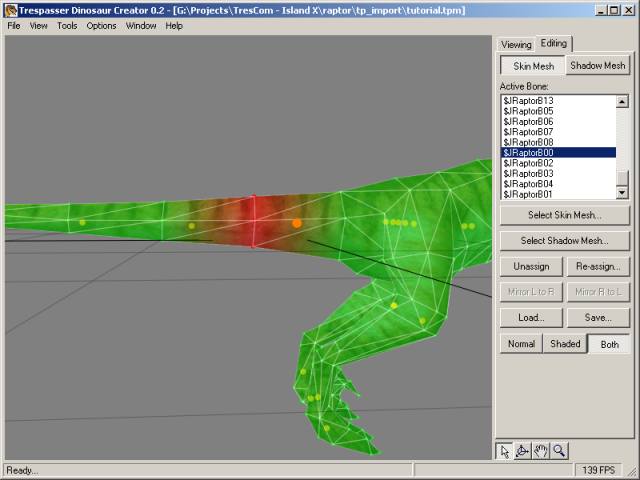Click the Mirror R to L button
Screen dimensions: 640x480
click(598, 292)
